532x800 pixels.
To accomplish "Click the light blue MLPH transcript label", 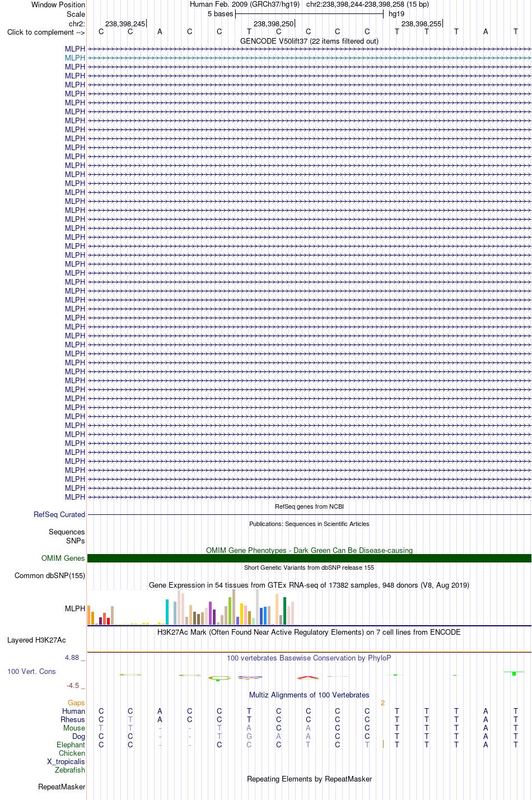I will click(75, 58).
